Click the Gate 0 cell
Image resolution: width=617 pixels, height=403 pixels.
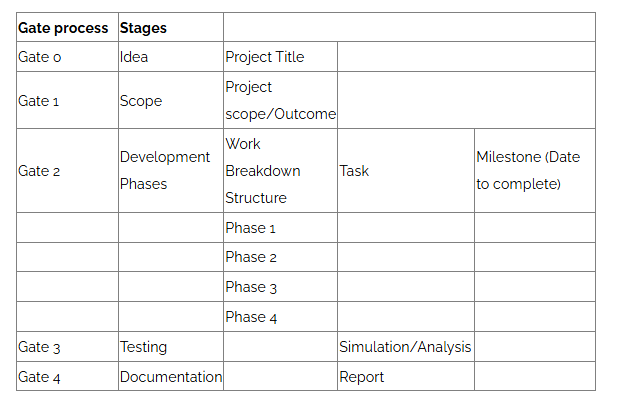tap(67, 57)
